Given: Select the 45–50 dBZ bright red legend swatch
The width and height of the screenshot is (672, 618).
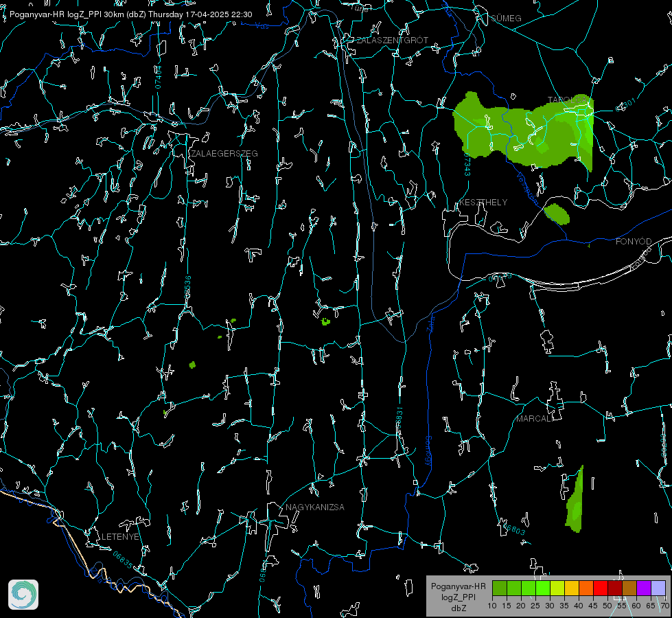Looking at the screenshot, I should [601, 588].
